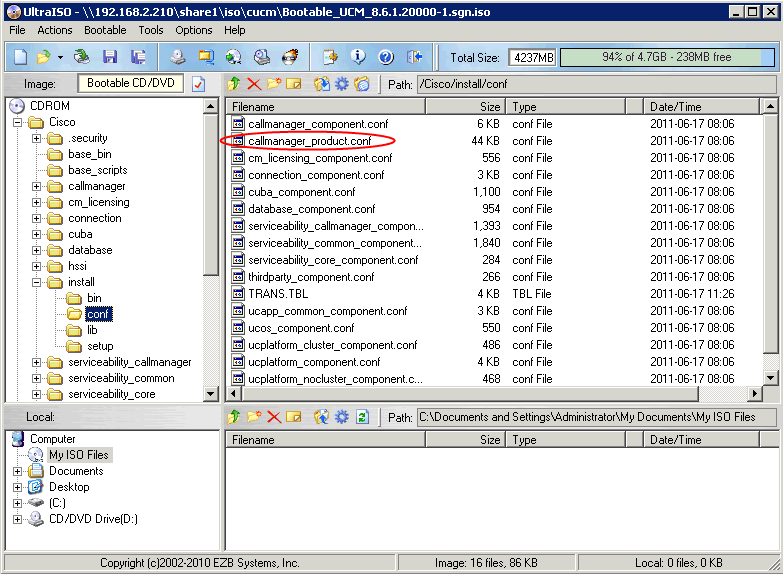This screenshot has height=574, width=783.
Task: Open the Tools menu
Action: point(151,30)
